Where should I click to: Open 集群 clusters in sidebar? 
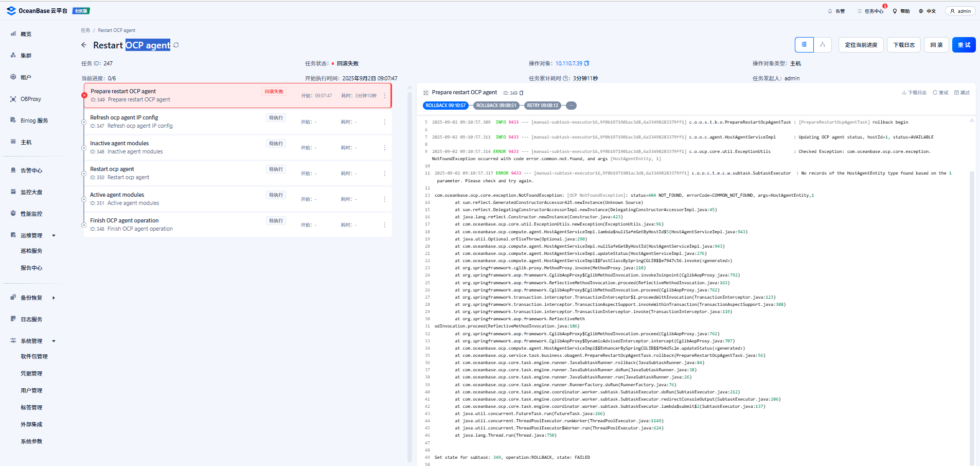pos(26,56)
